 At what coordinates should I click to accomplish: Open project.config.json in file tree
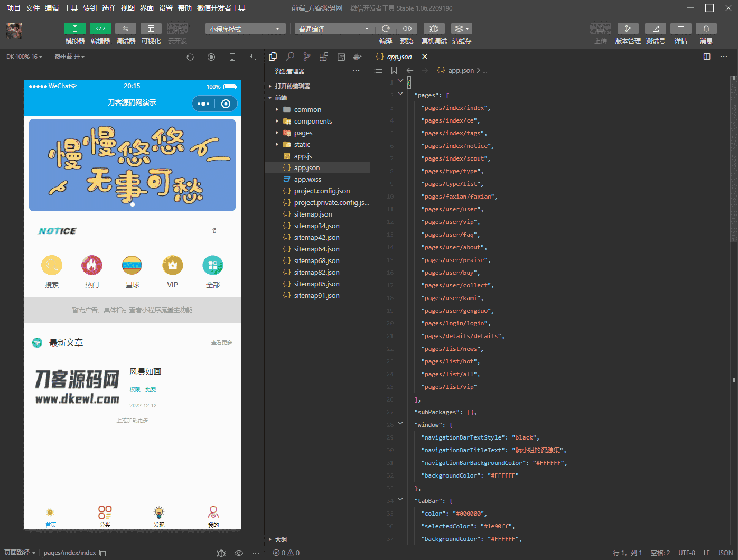pyautogui.click(x=322, y=191)
